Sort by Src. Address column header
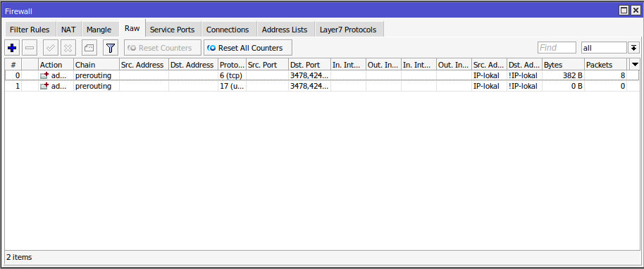The width and height of the screenshot is (644, 269). 144,65
